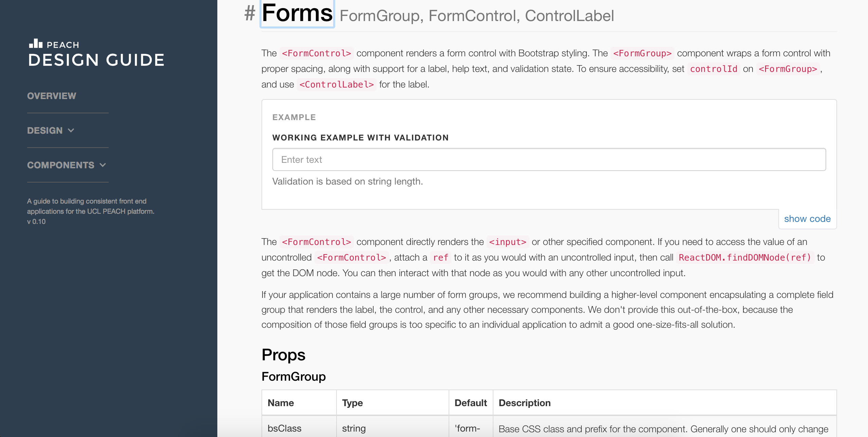Viewport: 868px width, 437px height.
Task: Focus the Enter text input field
Action: pos(549,159)
